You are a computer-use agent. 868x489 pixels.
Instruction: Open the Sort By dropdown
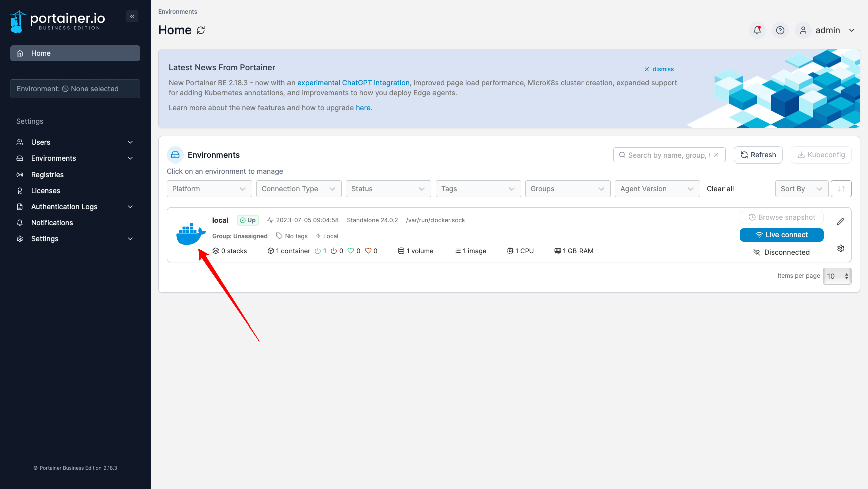[802, 189]
